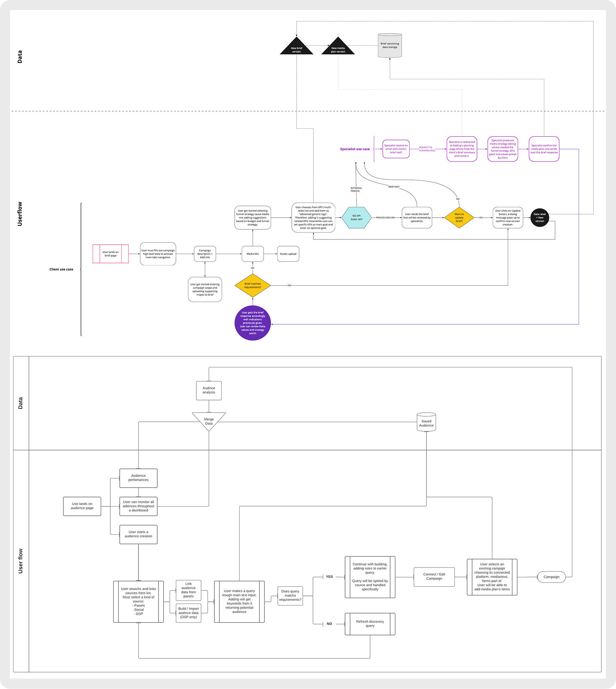
Task: Select the 'Does query matchs requirements?' box
Action: pos(290,595)
